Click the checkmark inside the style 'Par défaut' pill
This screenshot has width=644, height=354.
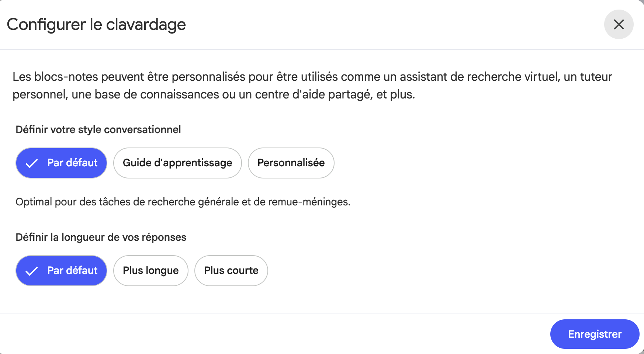click(x=32, y=163)
